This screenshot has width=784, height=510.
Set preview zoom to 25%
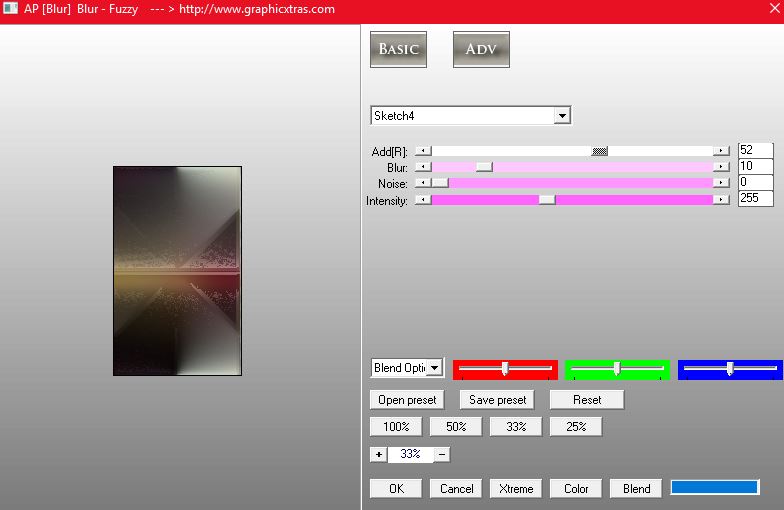(x=576, y=427)
